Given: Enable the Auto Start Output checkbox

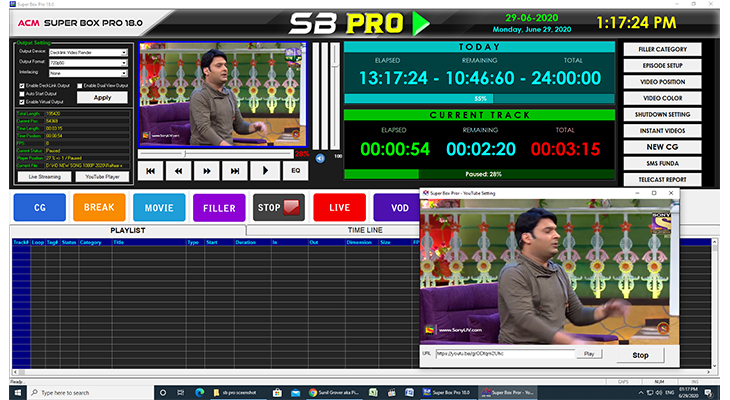Looking at the screenshot, I should point(22,94).
